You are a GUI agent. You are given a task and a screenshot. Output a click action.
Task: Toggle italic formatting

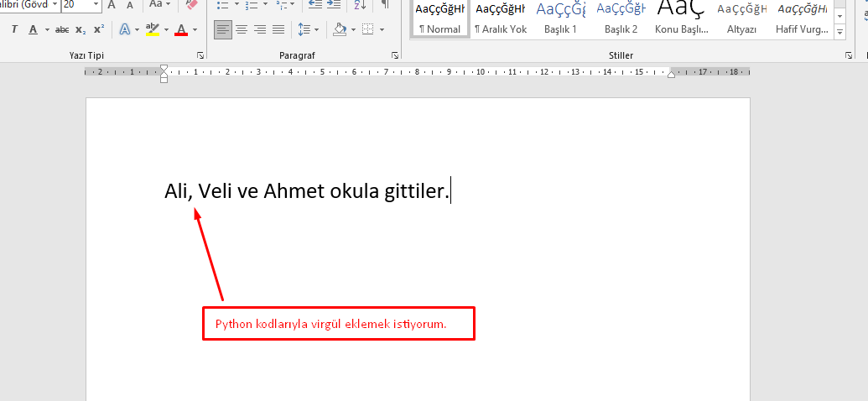pos(14,29)
